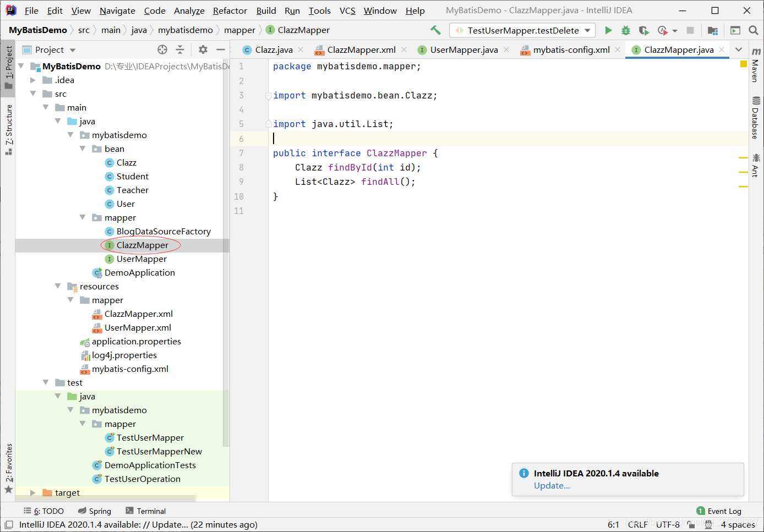The image size is (764, 532).
Task: Expand the .idea folder
Action: pos(33,80)
